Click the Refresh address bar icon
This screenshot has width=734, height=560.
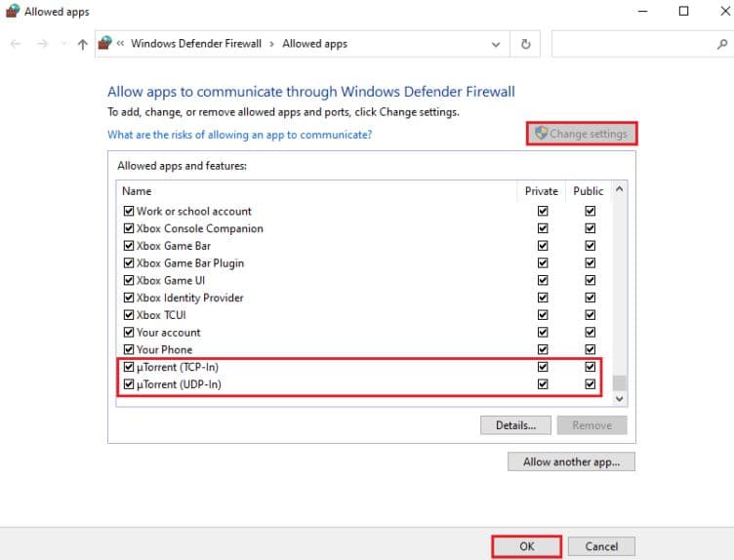coord(526,44)
